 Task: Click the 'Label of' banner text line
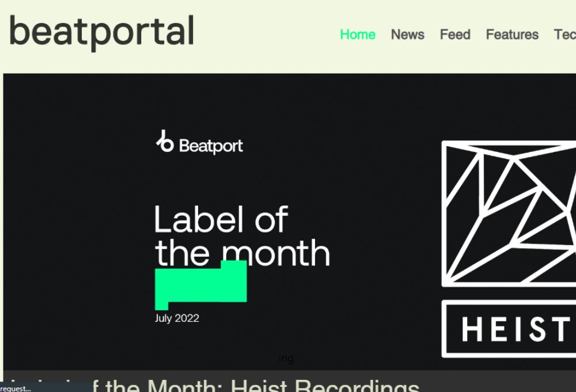[x=221, y=219]
